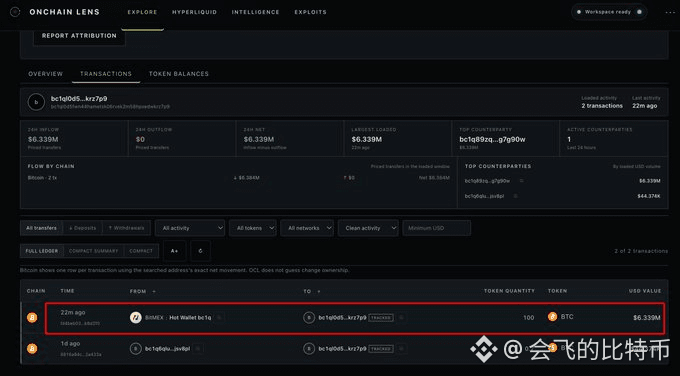Open bc1ql0d5...krz7p9 link in 22m ago row
680x376 pixels.
coord(342,317)
